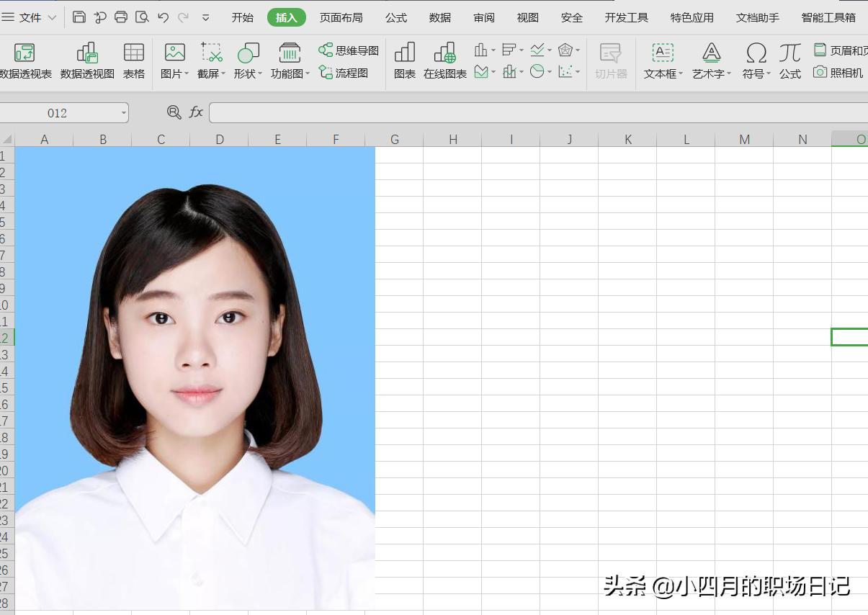Insert a 公式 equation
Screen dimensions: 868x615
[x=789, y=61]
